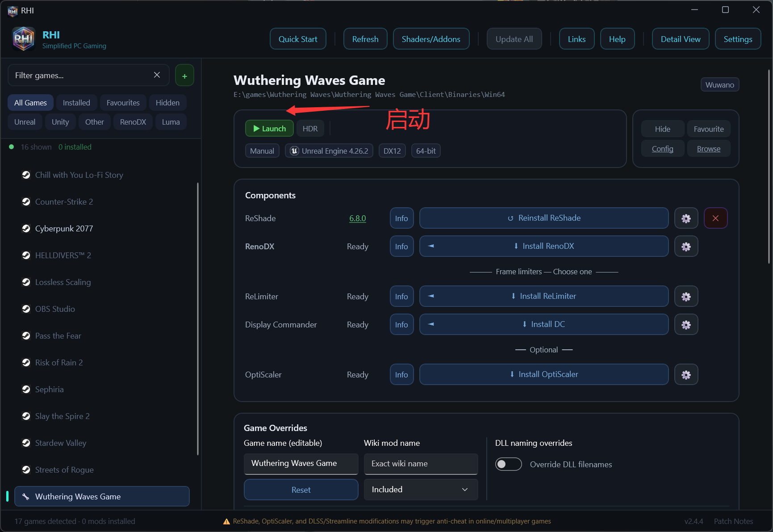Filter games by RenoDX
This screenshot has width=773, height=532.
[133, 122]
